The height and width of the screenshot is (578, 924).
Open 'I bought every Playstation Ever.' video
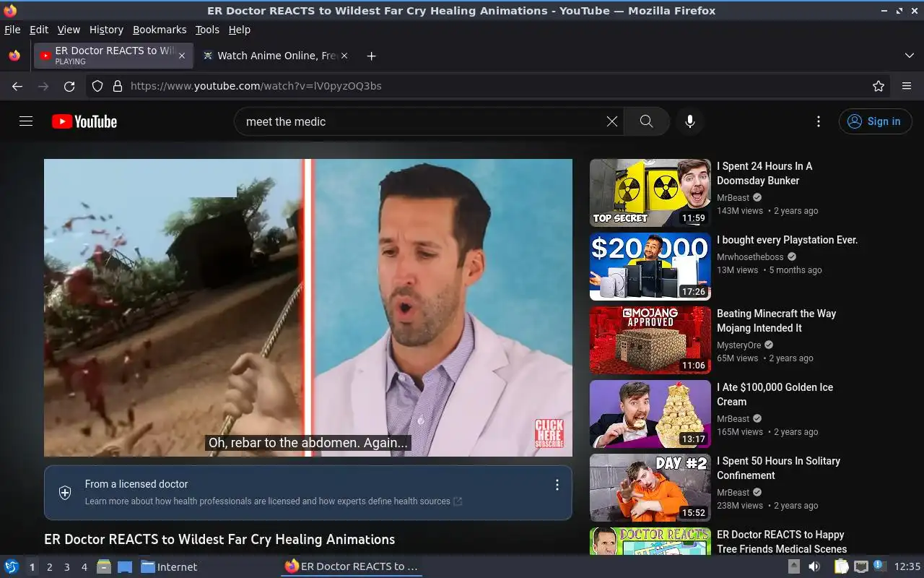787,240
